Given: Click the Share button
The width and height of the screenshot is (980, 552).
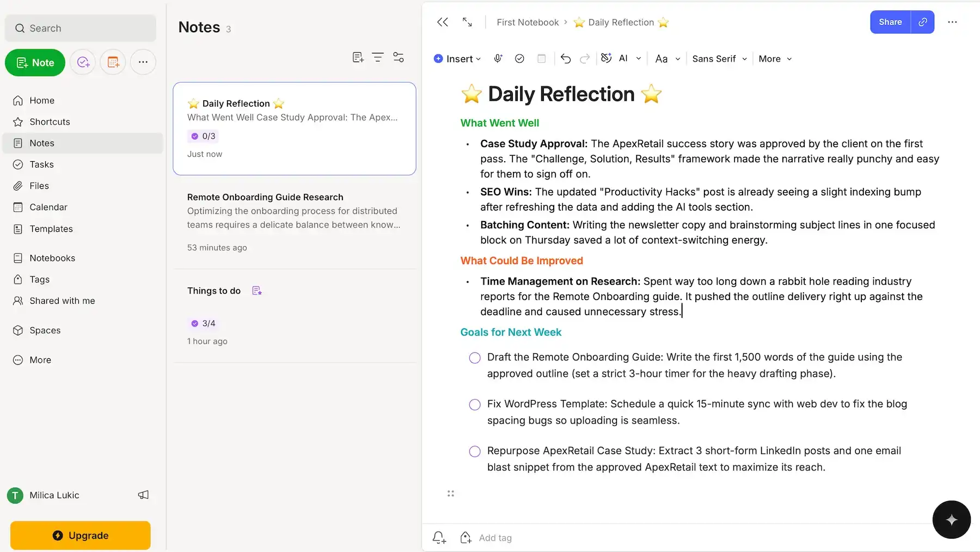Looking at the screenshot, I should tap(890, 22).
